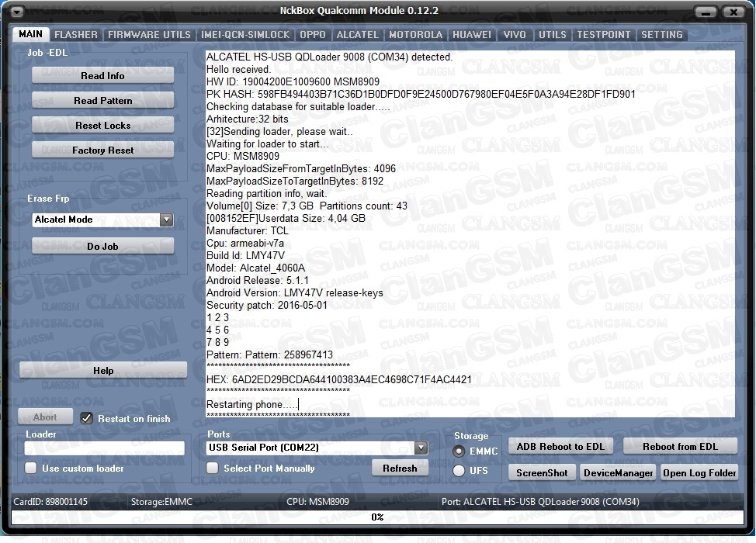
Task: Click the 'CPU: MSM8909' status bar entry
Action: (317, 502)
